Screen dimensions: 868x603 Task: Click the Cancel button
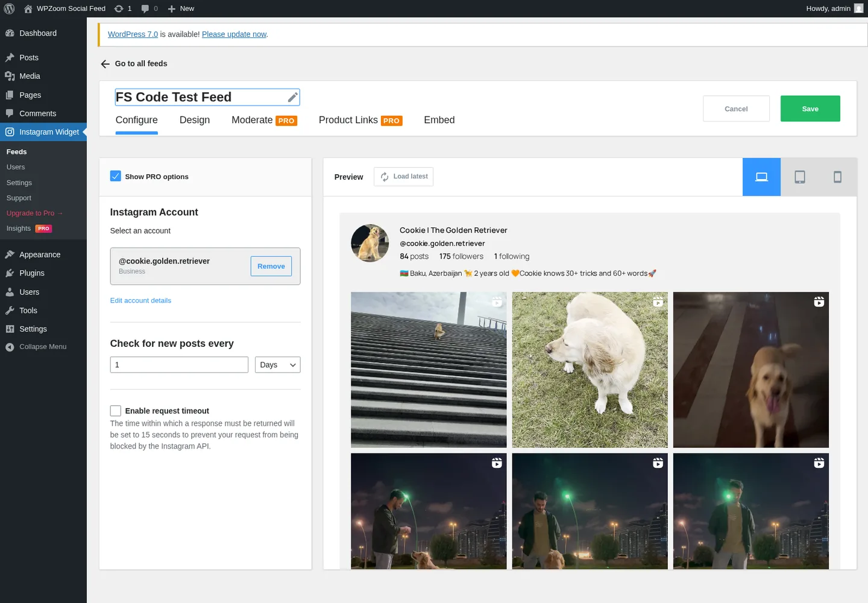(x=736, y=109)
